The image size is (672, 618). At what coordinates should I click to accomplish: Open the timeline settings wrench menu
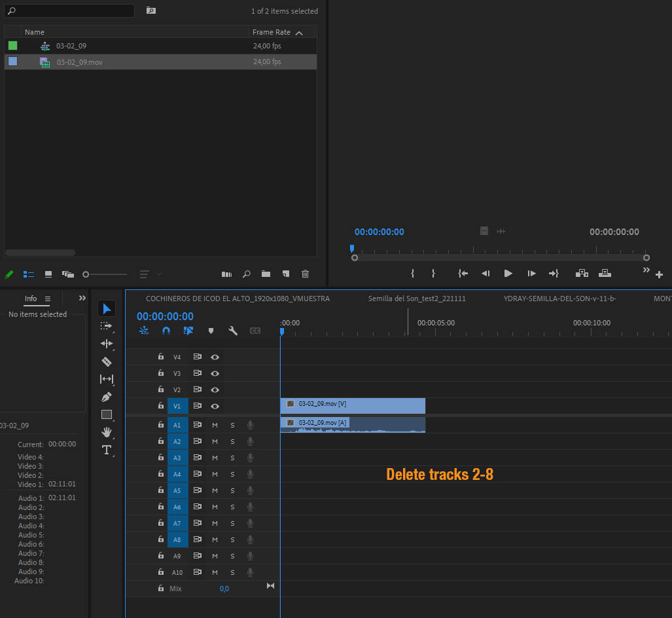tap(233, 331)
